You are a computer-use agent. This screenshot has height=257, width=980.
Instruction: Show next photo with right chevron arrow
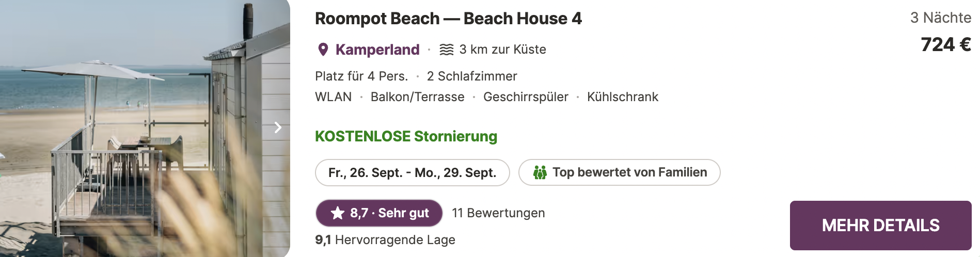[x=278, y=127]
